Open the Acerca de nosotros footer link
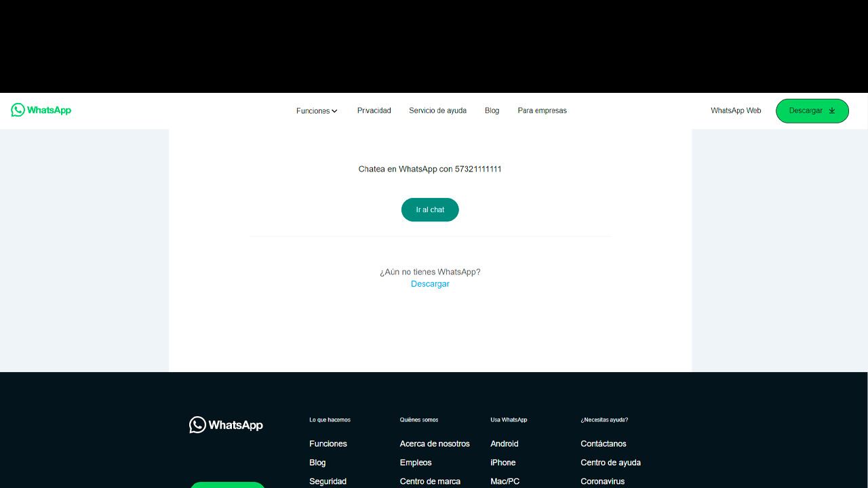Screen dimensions: 868x488 [x=435, y=444]
